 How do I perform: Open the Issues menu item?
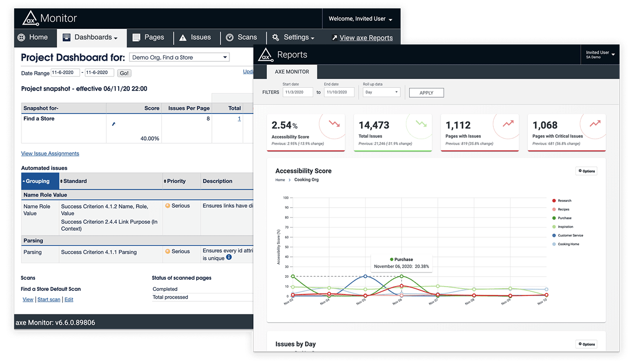click(x=195, y=38)
